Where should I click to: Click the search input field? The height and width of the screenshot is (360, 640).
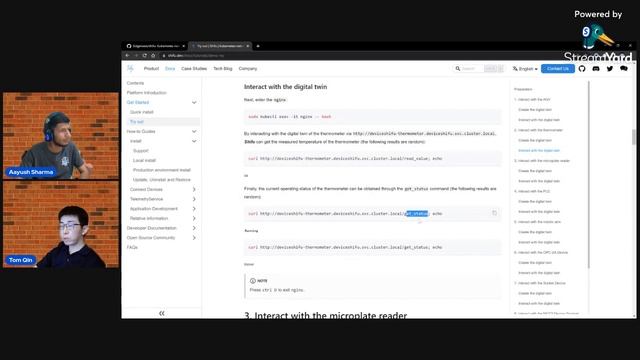[478, 69]
